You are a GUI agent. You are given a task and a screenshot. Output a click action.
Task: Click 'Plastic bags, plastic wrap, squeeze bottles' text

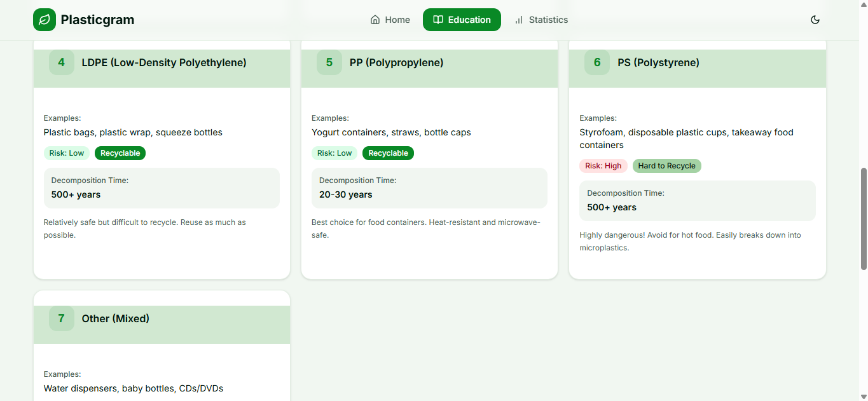pyautogui.click(x=133, y=132)
